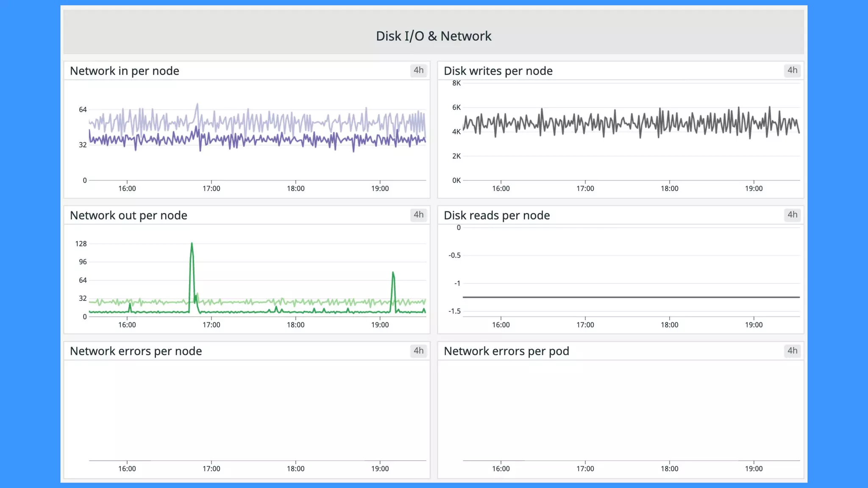Click the flat line in Disk reads graph

[631, 297]
